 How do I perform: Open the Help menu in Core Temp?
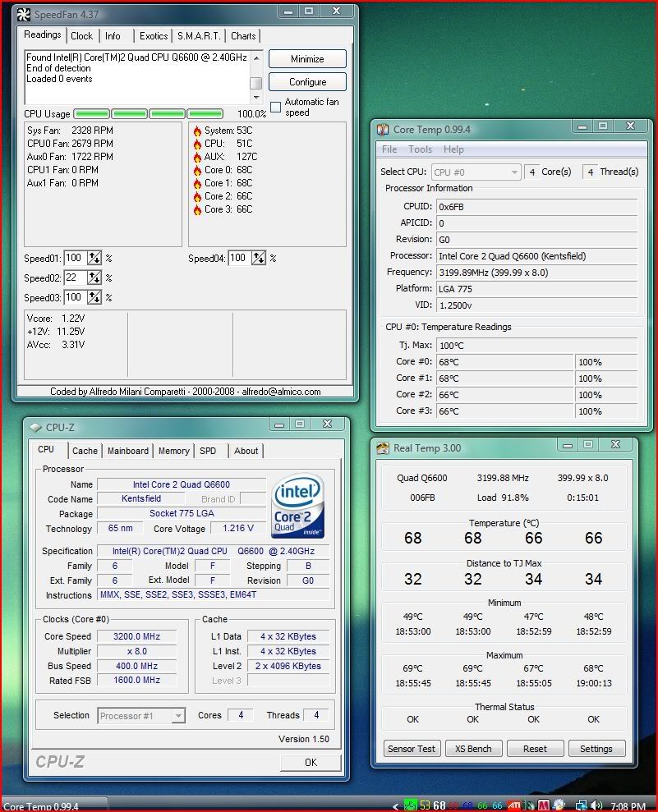click(453, 149)
